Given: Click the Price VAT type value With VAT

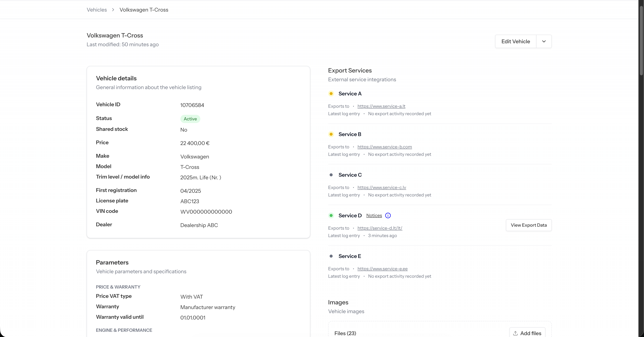Looking at the screenshot, I should tap(192, 297).
